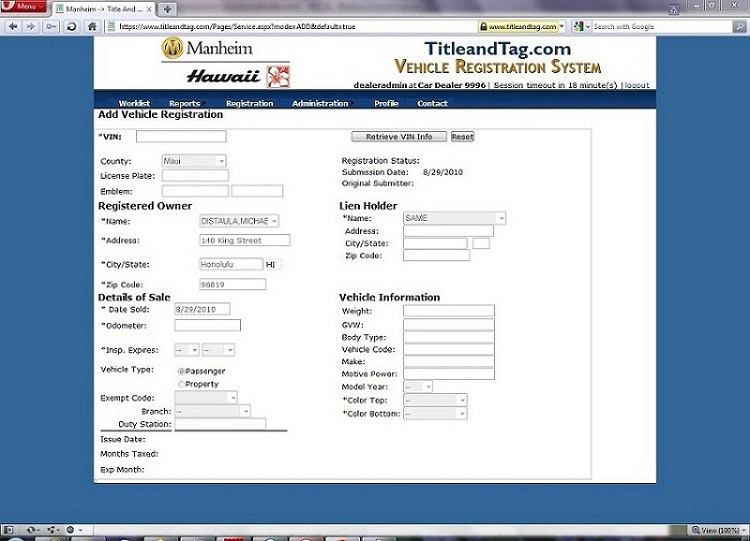This screenshot has width=750, height=541.
Task: Reload the page with the refresh icon
Action: pos(72,26)
